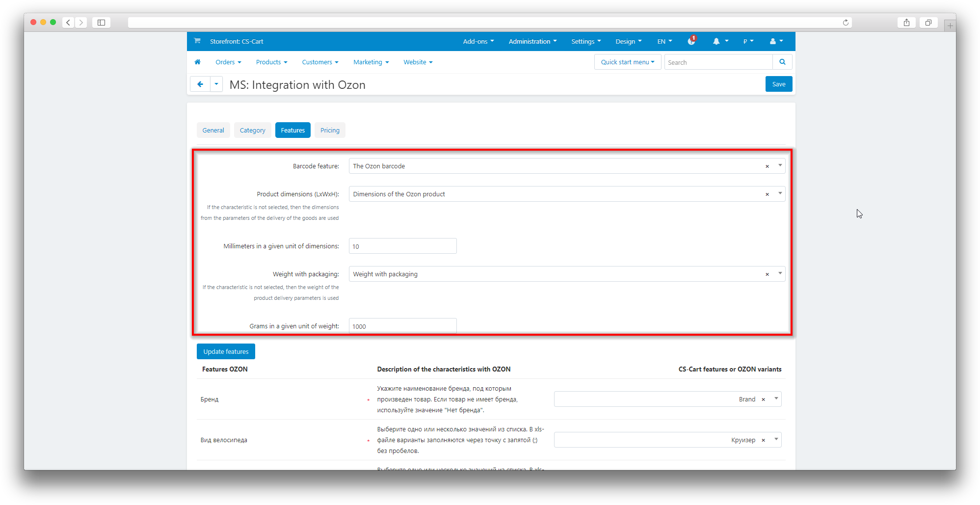Click the Grams in a given unit field
The height and width of the screenshot is (505, 980).
(x=402, y=326)
